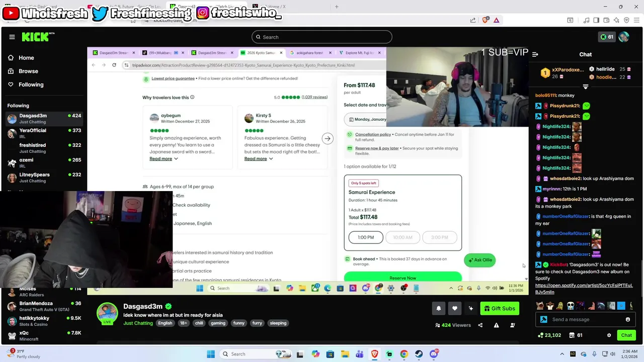Click the Reserve Now button on the stream
Screen dimensions: 644x362
click(403, 278)
